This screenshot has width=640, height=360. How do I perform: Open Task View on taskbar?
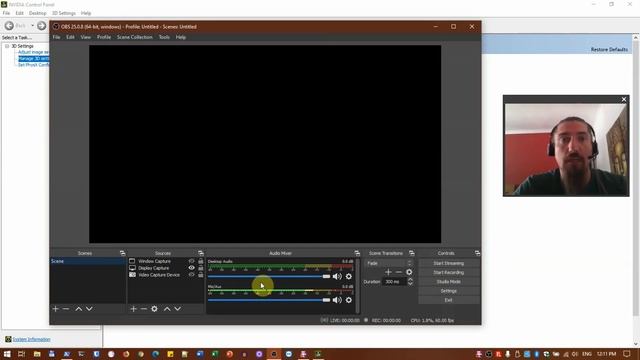[22, 354]
